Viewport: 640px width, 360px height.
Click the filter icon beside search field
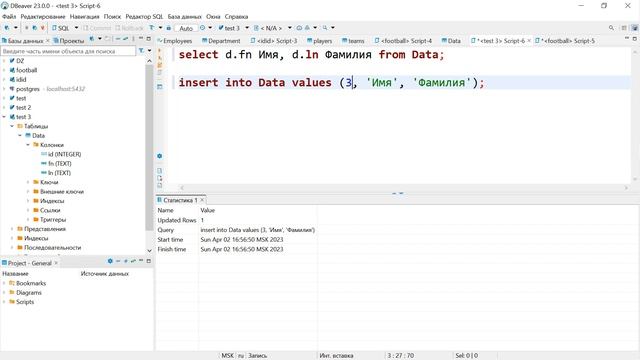click(141, 51)
